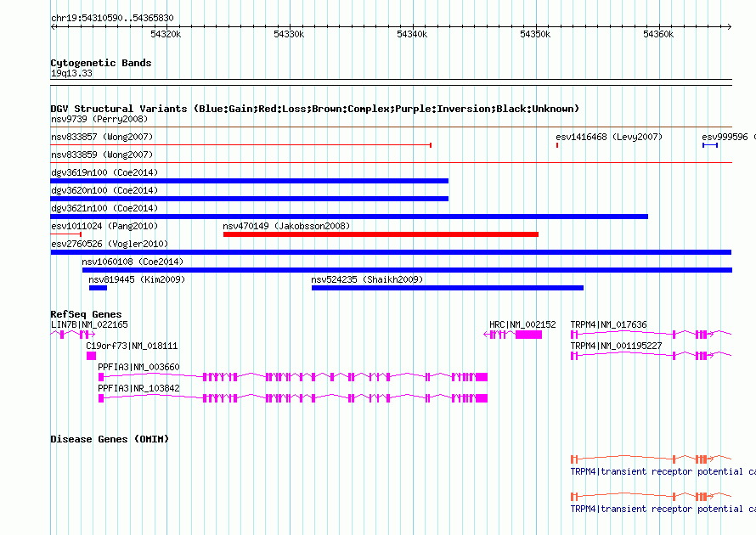Viewport: 756px width, 535px height.
Task: Click the RefSeq Genes track heading
Action: (x=87, y=314)
